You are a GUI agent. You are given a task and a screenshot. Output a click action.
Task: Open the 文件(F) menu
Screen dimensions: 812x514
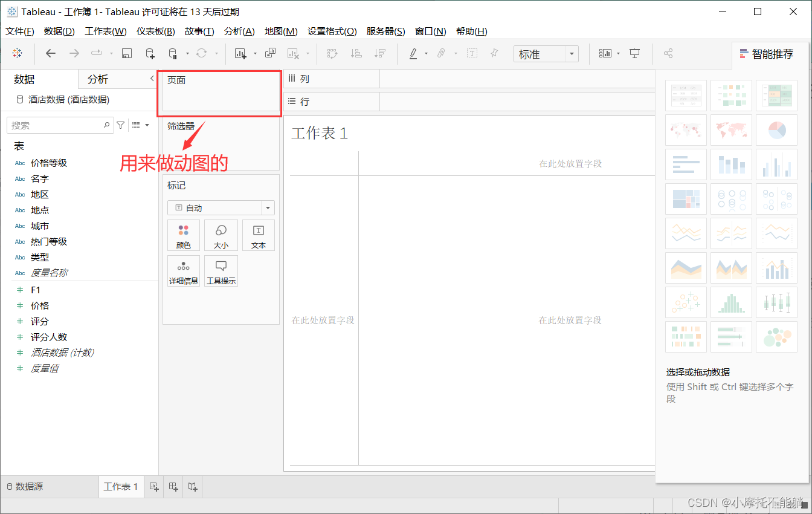20,31
